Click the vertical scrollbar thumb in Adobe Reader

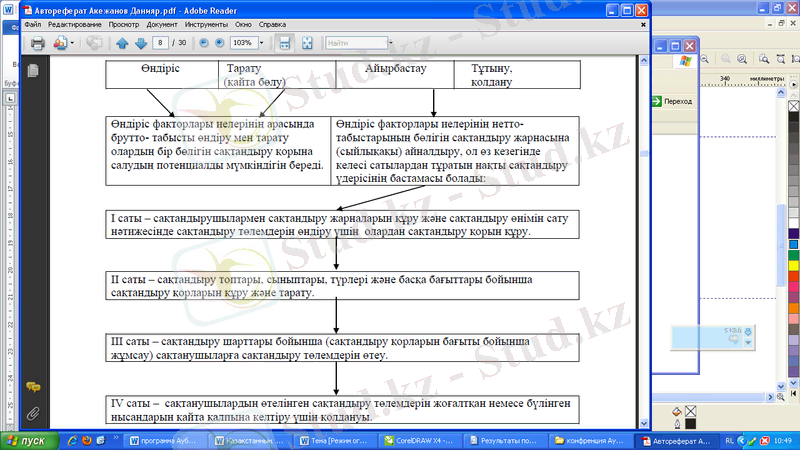pyautogui.click(x=644, y=153)
